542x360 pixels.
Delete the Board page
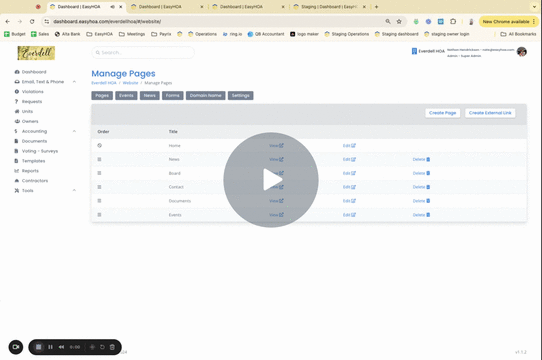[421, 173]
